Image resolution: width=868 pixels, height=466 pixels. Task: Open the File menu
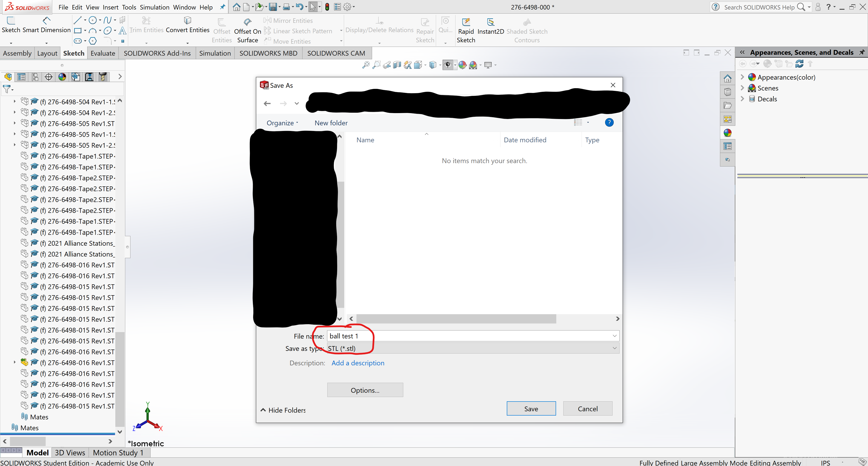tap(63, 7)
